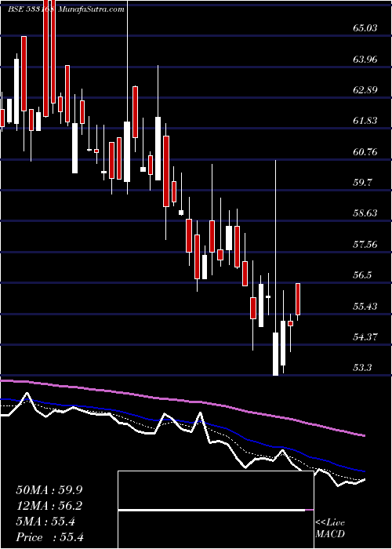Click the last red candle near 56.5
The height and width of the screenshot is (549, 392).
(x=298, y=299)
